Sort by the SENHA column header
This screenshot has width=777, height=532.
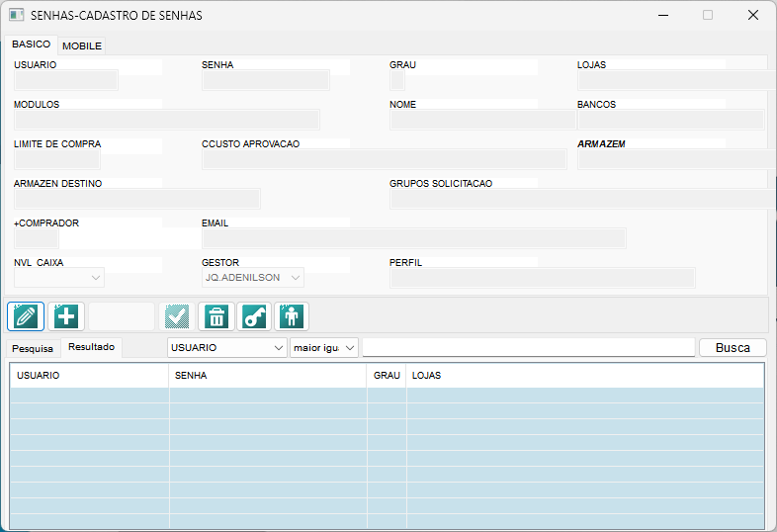click(267, 376)
